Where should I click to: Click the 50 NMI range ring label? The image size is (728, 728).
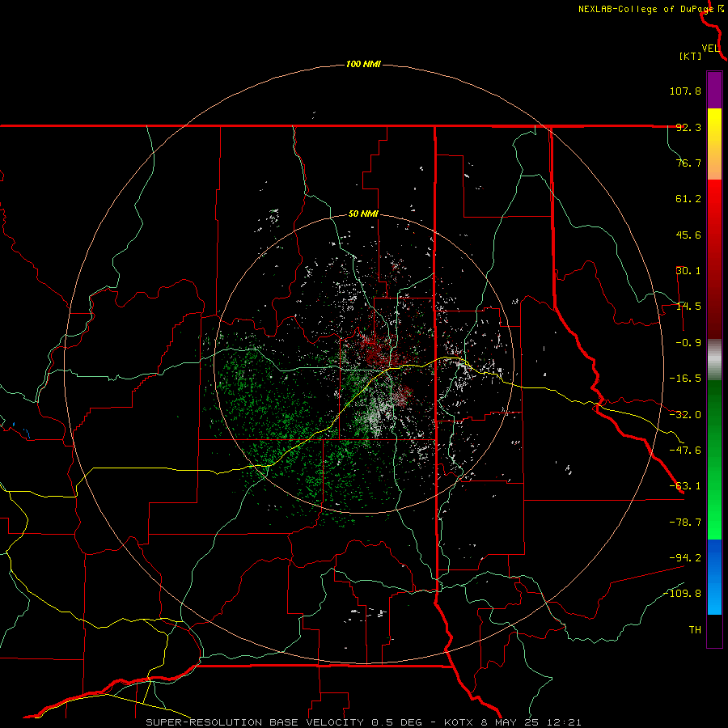pyautogui.click(x=363, y=214)
